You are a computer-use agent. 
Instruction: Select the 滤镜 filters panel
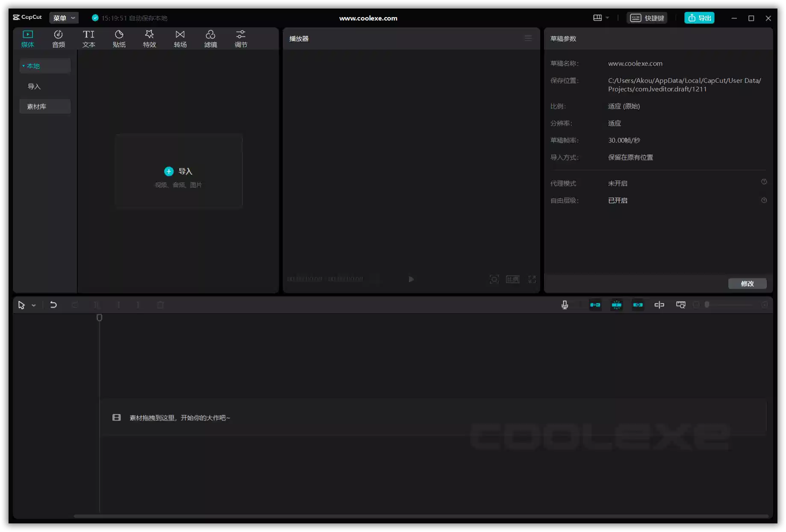tap(210, 38)
